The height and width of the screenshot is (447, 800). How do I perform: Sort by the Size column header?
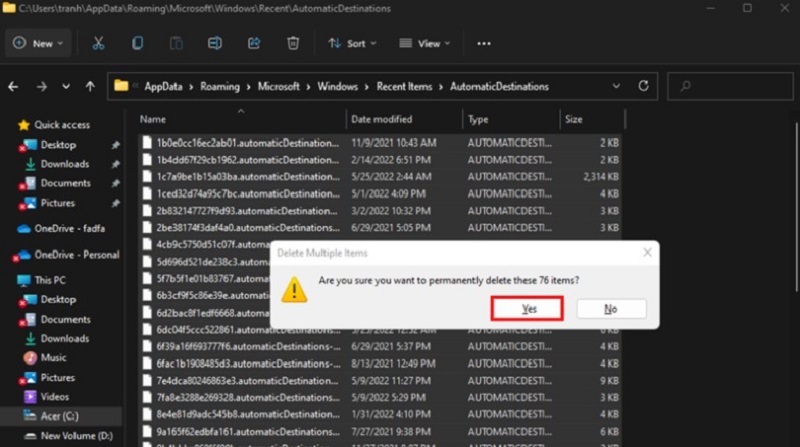(x=573, y=119)
